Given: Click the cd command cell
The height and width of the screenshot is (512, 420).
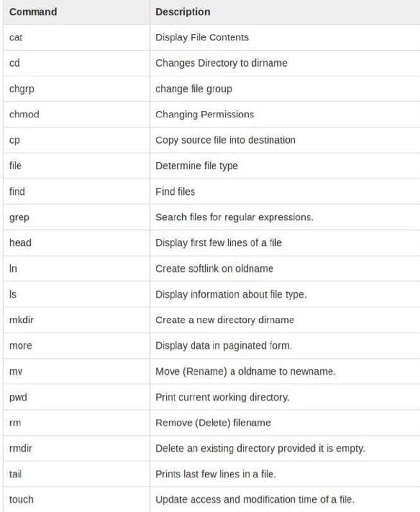Looking at the screenshot, I should pyautogui.click(x=15, y=63).
